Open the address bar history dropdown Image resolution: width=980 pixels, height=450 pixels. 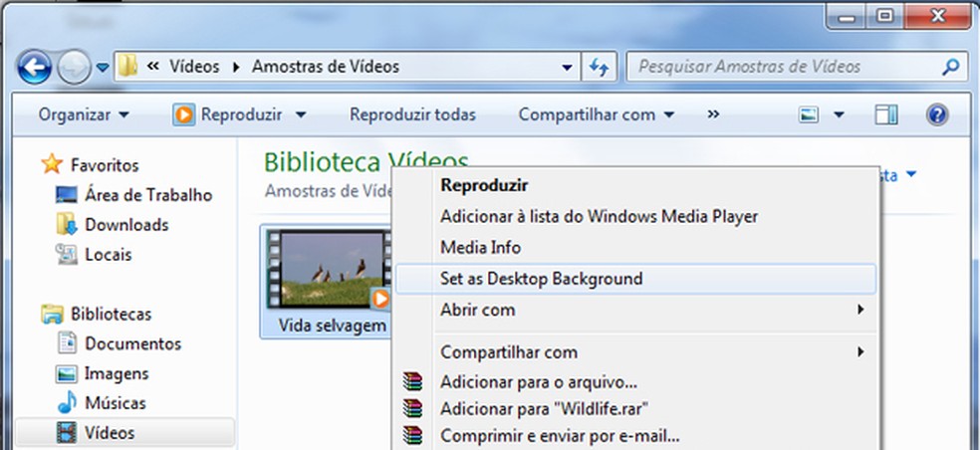click(567, 67)
